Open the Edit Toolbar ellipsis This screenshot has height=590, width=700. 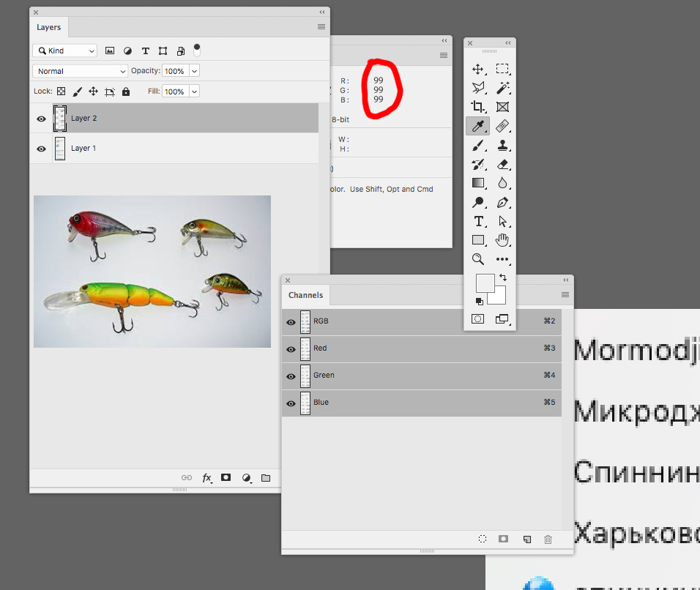coord(502,259)
